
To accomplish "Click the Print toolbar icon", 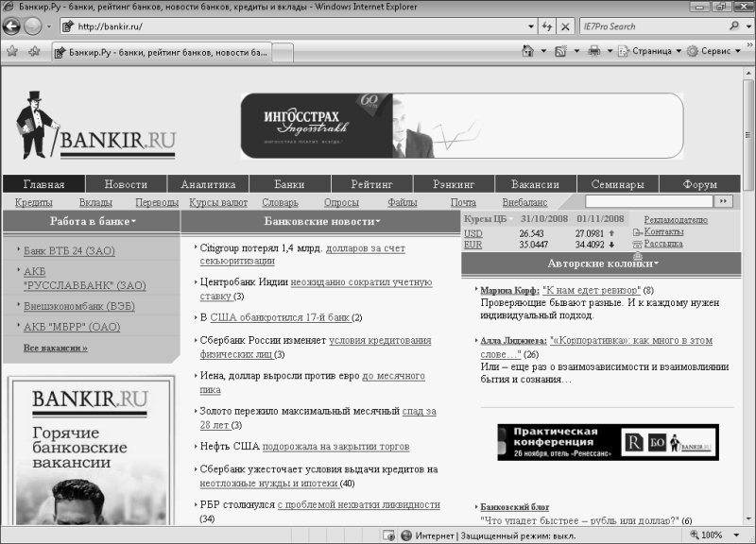I will (594, 51).
